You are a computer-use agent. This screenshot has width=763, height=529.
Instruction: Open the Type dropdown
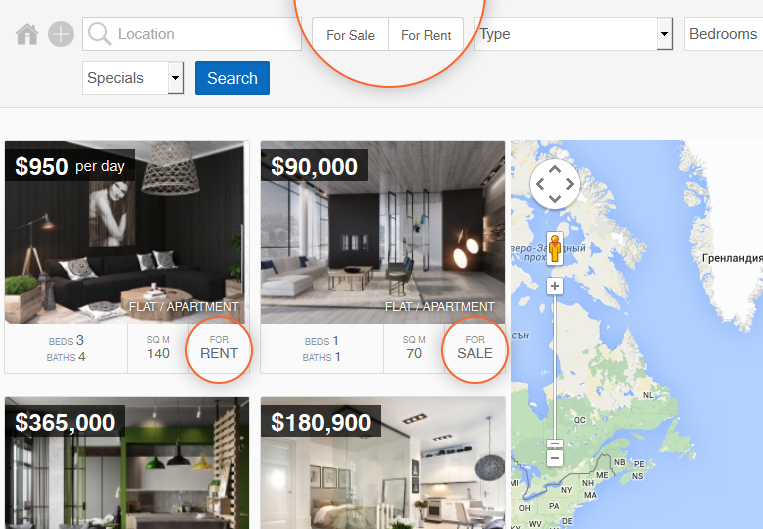(x=574, y=34)
